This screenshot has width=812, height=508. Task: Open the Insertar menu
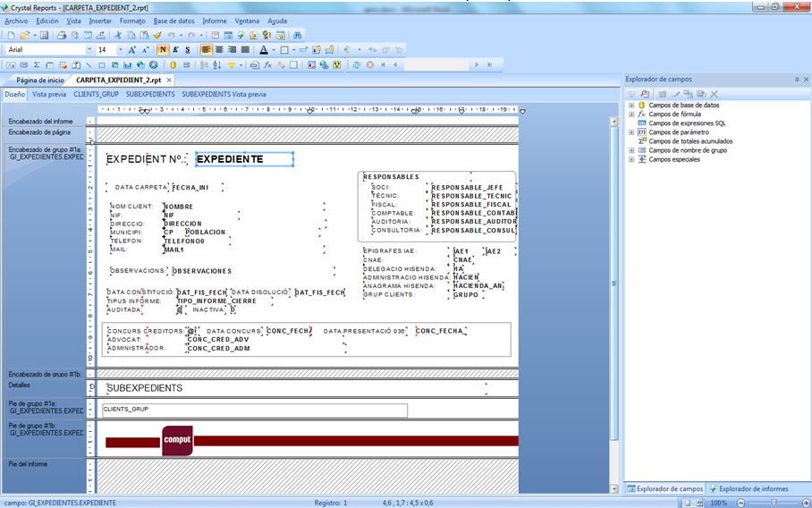coord(100,21)
